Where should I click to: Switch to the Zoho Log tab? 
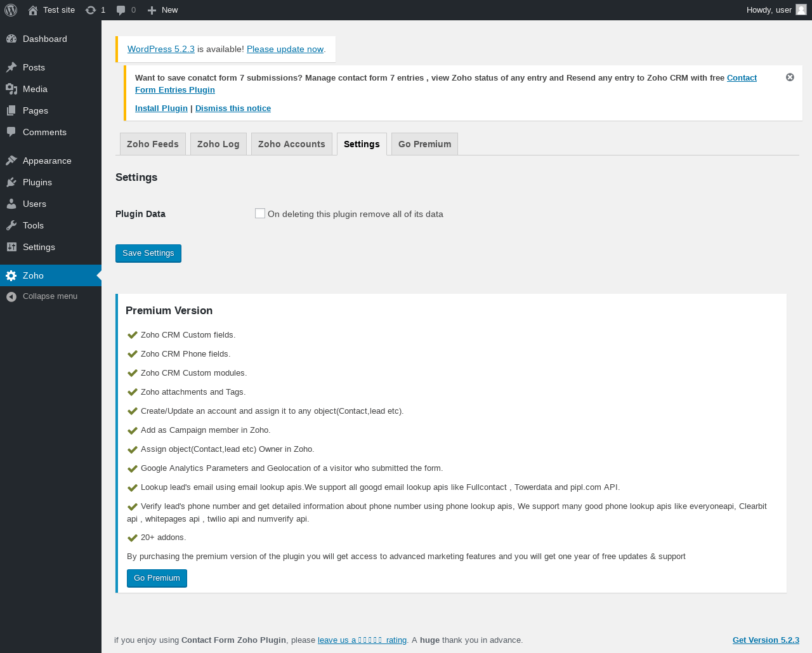[218, 144]
